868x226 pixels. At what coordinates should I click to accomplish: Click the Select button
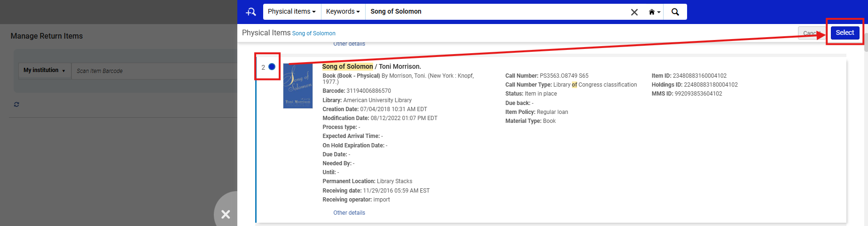click(845, 32)
